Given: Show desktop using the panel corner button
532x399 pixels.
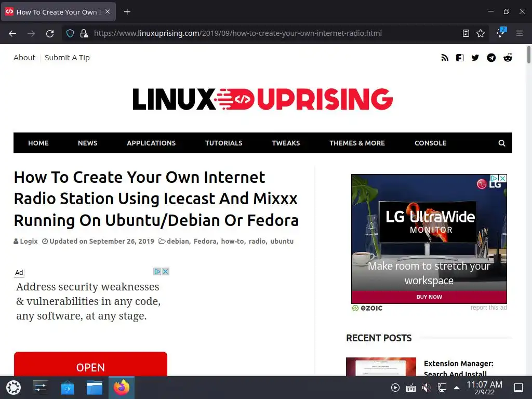Looking at the screenshot, I should [518, 388].
